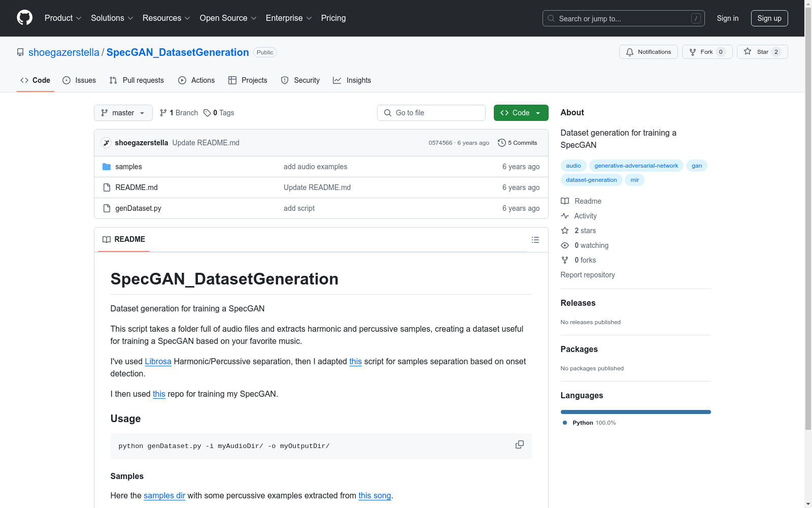This screenshot has width=812, height=508.
Task: Click Report repository link
Action: (x=588, y=275)
